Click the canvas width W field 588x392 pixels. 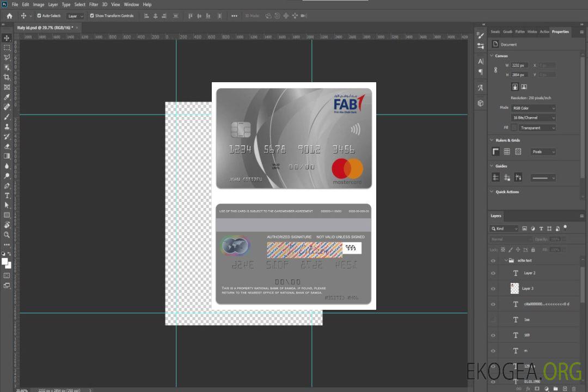point(520,65)
